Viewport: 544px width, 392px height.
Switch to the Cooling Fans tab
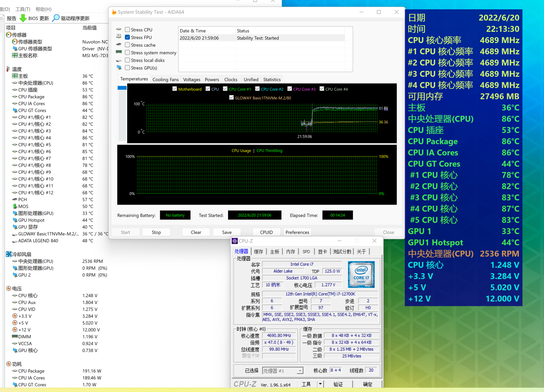165,80
